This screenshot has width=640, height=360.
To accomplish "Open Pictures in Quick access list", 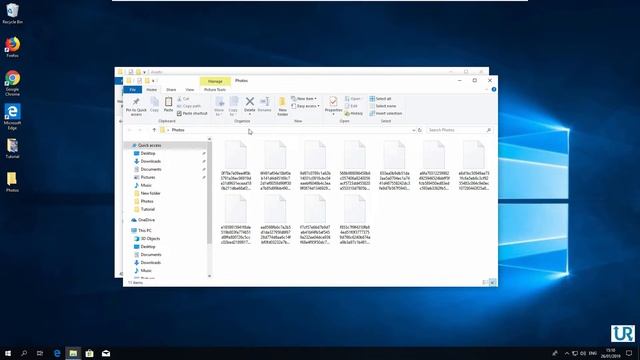I will pos(148,177).
